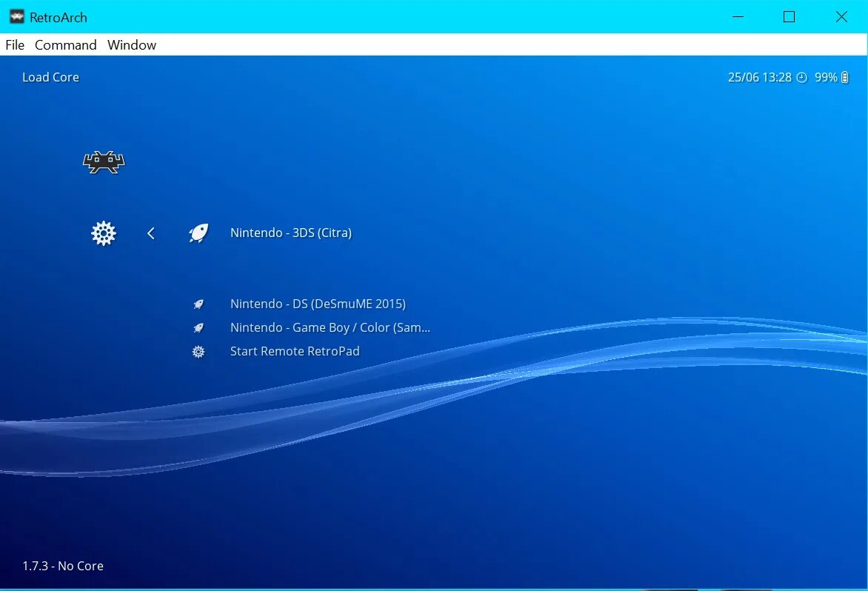Go back using the left chevron arrow
868x591 pixels.
click(150, 233)
